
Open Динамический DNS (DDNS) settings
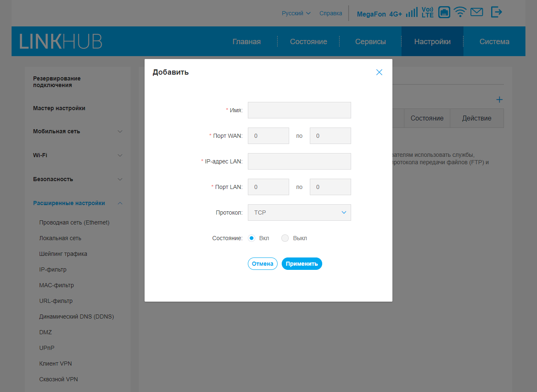[76, 316]
